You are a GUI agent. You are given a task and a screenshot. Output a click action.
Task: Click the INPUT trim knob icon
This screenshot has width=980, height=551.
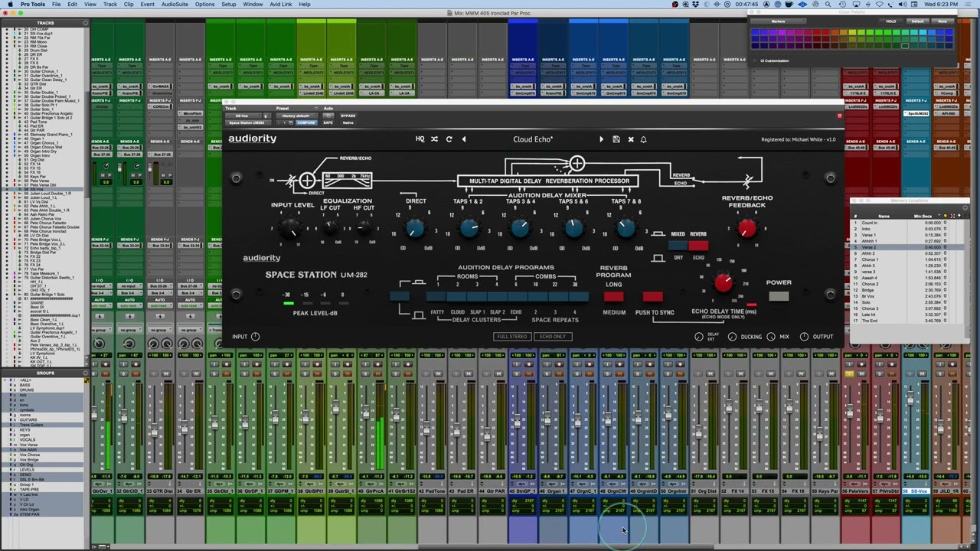point(255,337)
